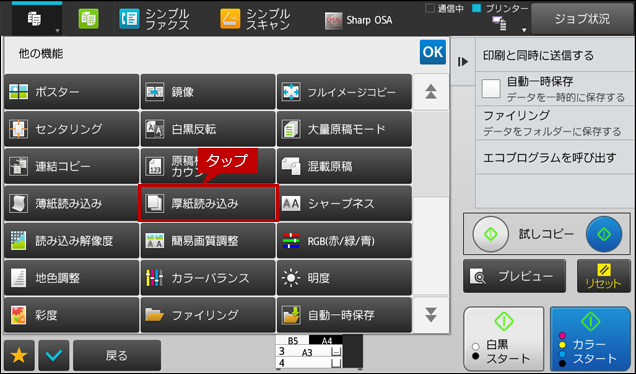Confirm with the OK button

(433, 52)
